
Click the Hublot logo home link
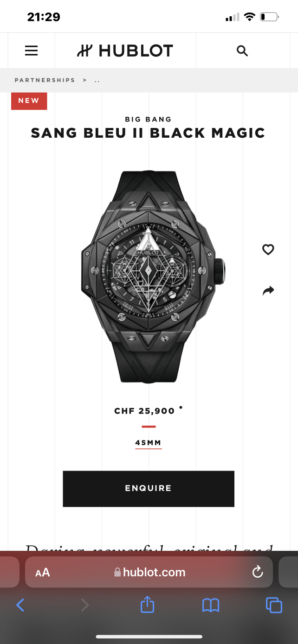(125, 51)
